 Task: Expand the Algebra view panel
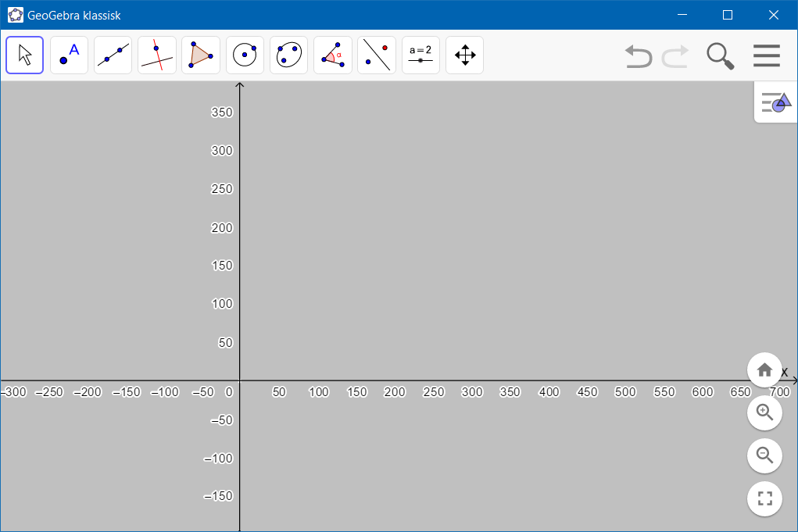[775, 102]
